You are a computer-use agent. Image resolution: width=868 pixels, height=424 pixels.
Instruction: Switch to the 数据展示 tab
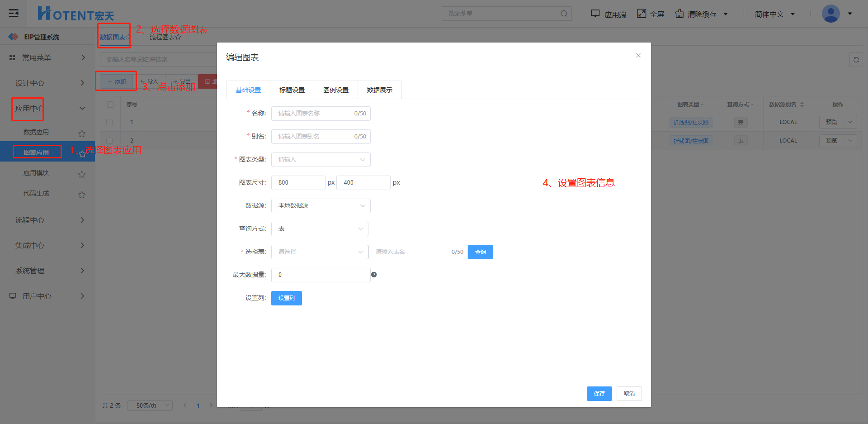[379, 90]
